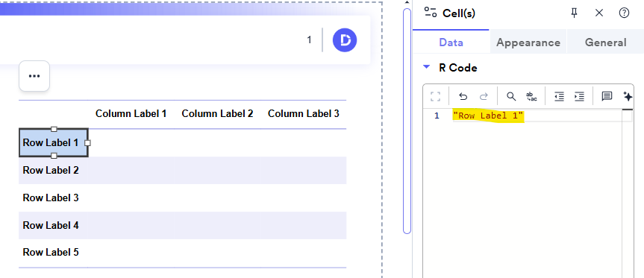The image size is (644, 278).
Task: Click the Cell(s) panel settings icon
Action: (x=431, y=13)
